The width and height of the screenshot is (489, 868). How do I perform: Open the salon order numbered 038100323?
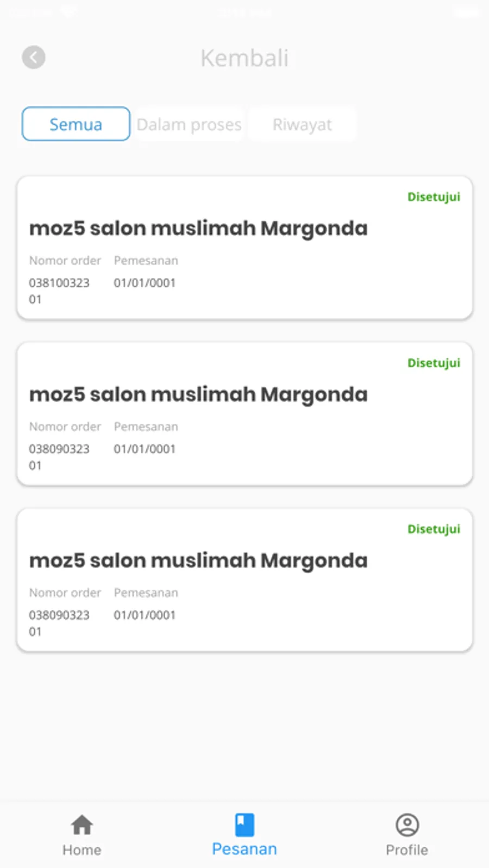(x=244, y=248)
